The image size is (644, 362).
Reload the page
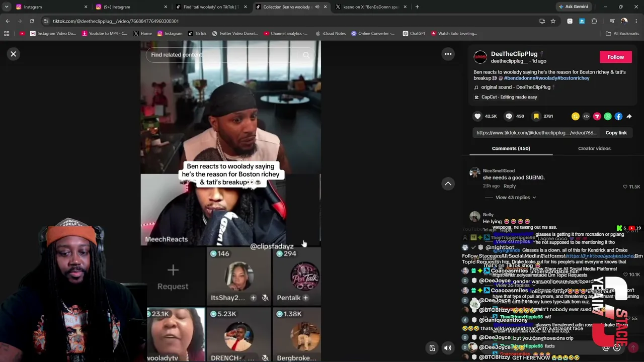[x=32, y=21]
